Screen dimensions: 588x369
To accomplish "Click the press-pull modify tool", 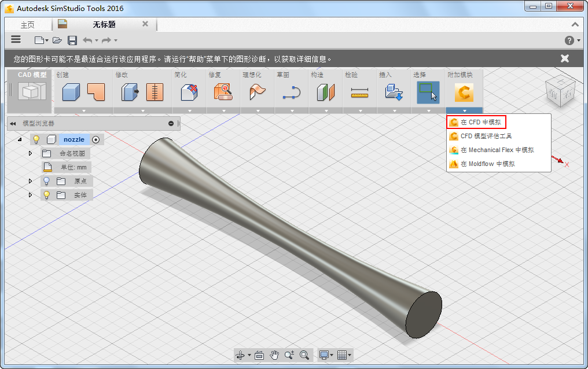I will [130, 92].
